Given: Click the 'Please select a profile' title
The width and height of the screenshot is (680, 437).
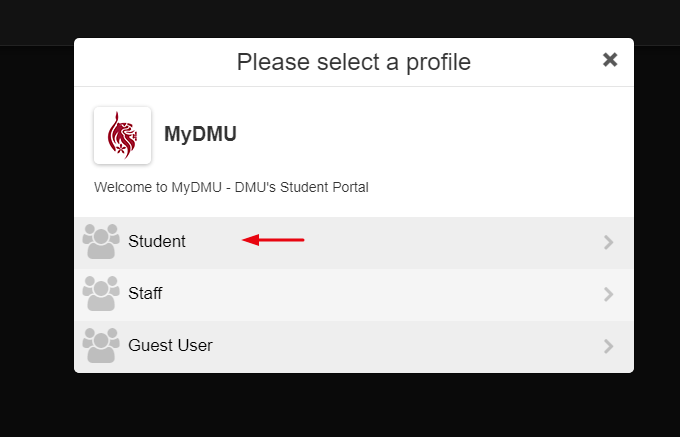Looking at the screenshot, I should (353, 62).
